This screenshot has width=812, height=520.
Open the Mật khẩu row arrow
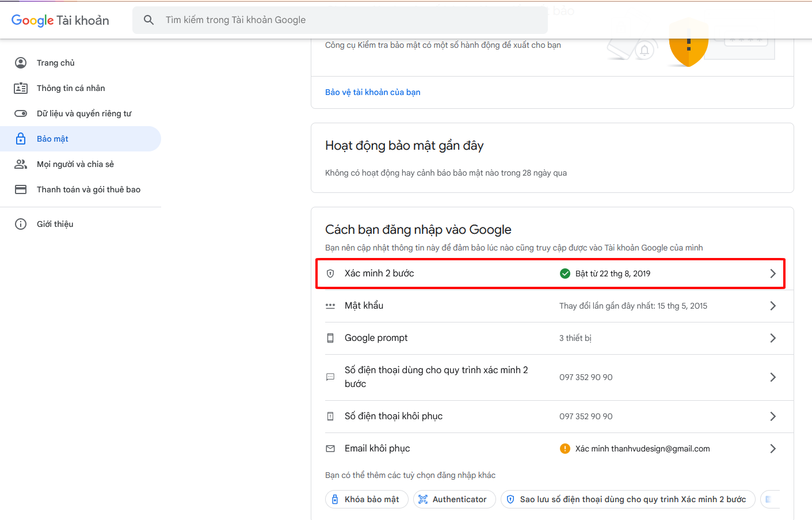tap(773, 306)
